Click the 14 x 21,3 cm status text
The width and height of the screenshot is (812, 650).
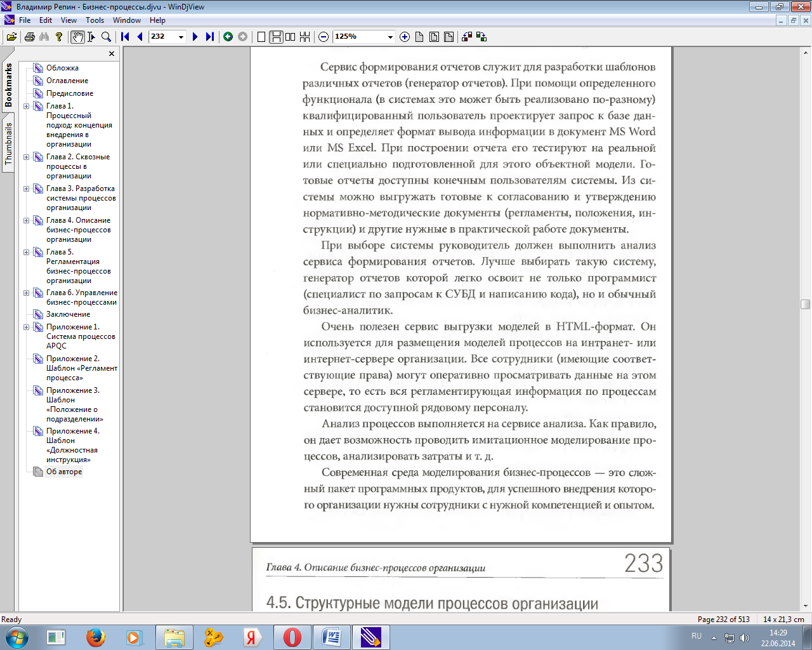(x=783, y=620)
